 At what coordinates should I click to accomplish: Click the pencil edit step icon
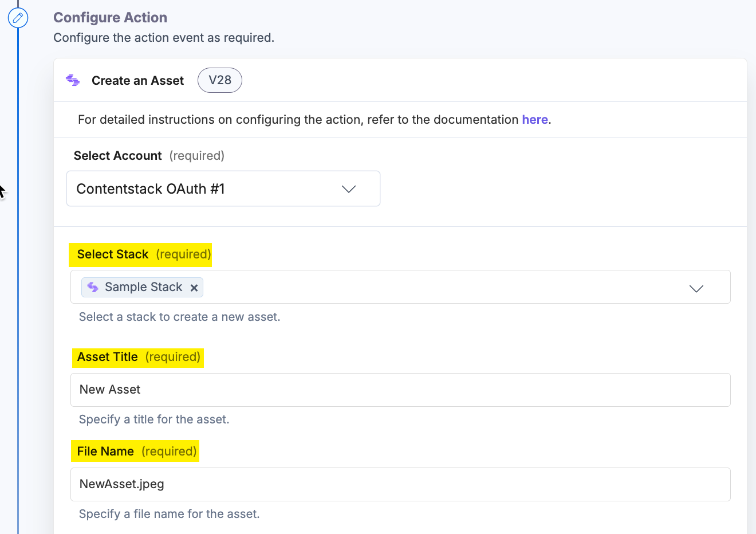click(18, 18)
